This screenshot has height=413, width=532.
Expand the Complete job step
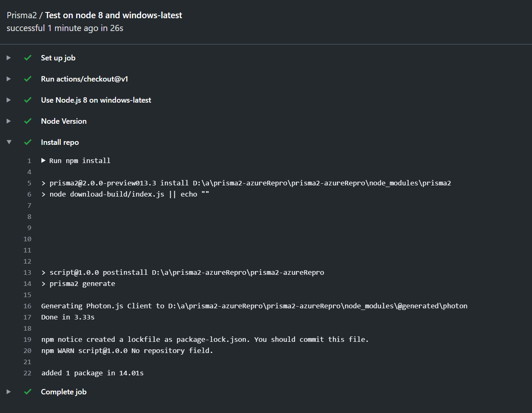click(x=9, y=391)
